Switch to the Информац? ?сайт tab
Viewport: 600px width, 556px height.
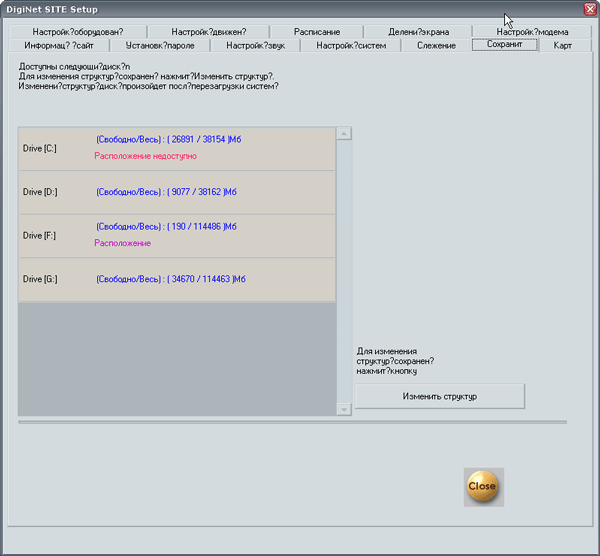[x=59, y=46]
